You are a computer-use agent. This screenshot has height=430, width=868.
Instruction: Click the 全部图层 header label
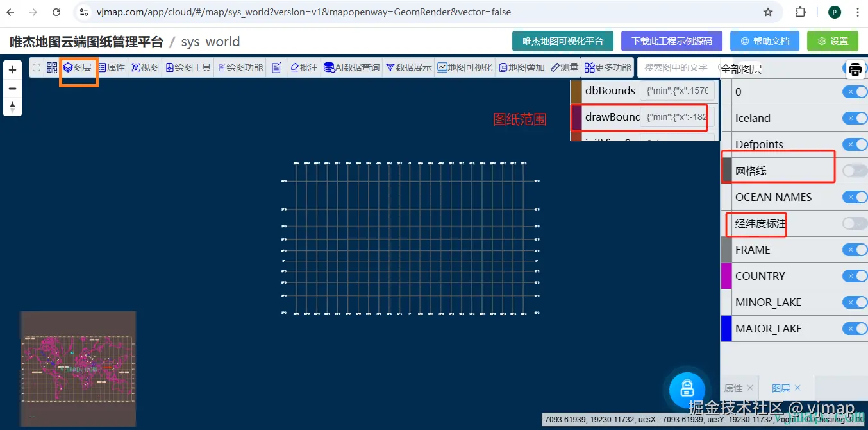coord(741,69)
